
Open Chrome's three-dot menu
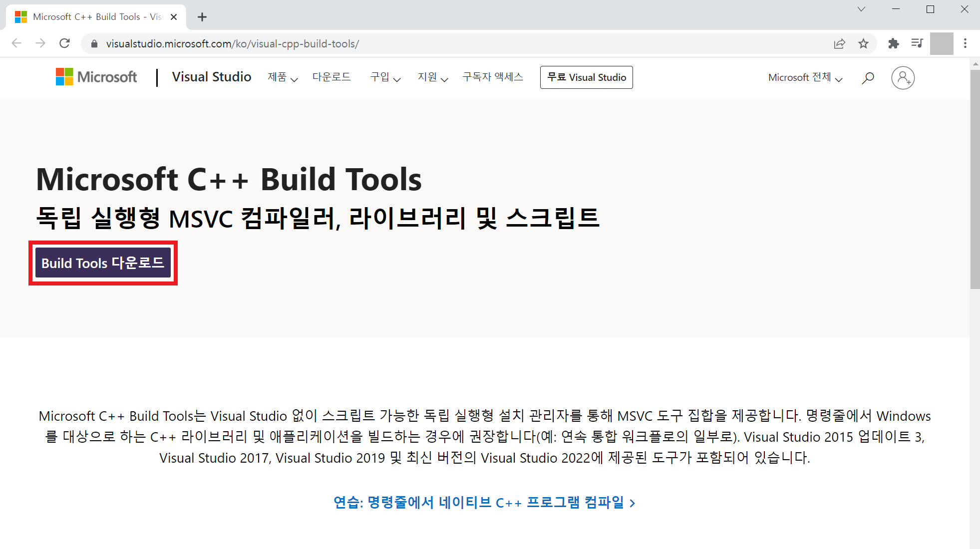pyautogui.click(x=965, y=43)
